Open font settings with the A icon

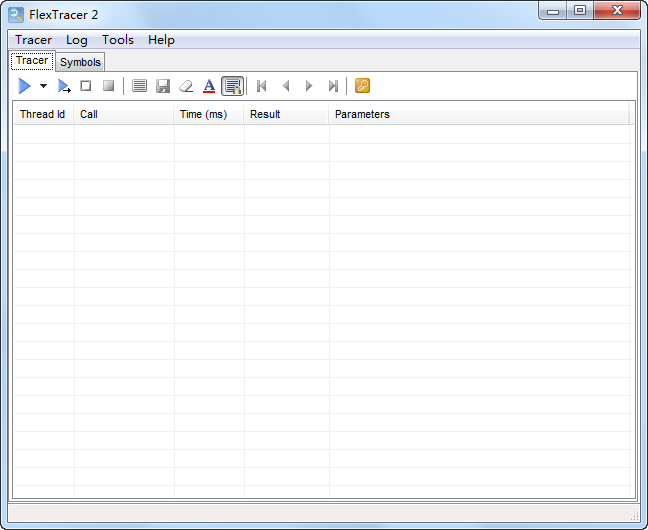[x=209, y=86]
